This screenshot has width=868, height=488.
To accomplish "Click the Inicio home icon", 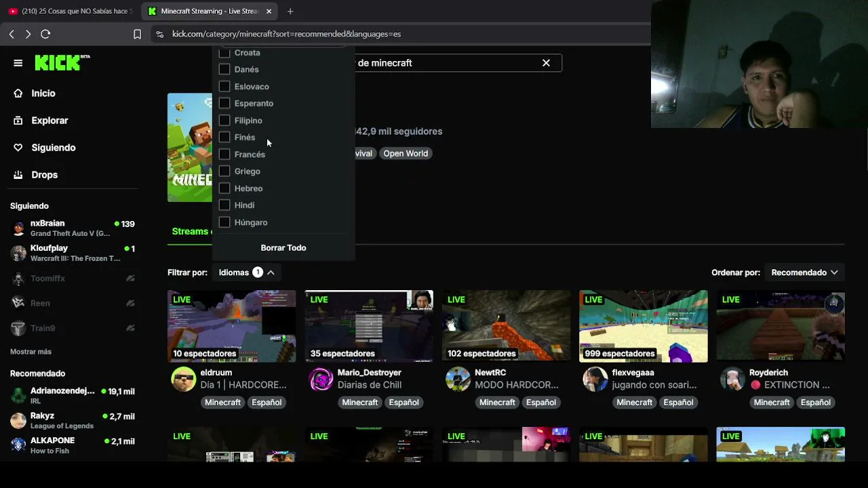I will click(18, 94).
